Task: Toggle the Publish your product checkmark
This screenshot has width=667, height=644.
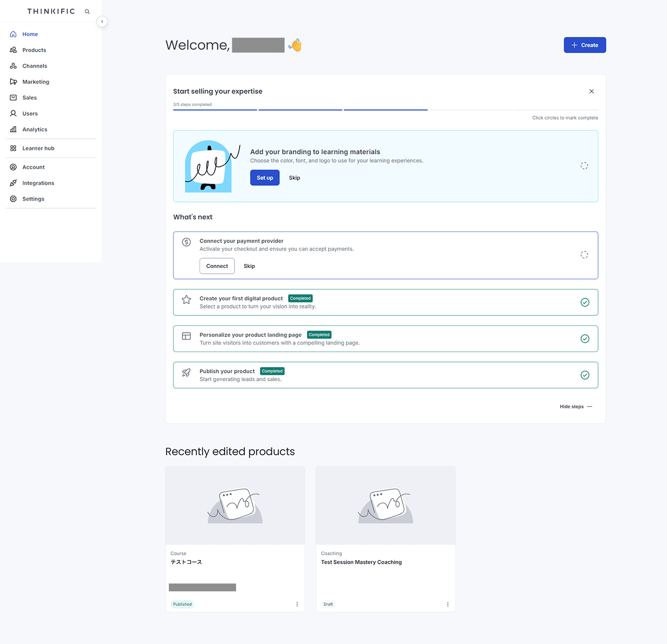Action: click(585, 375)
